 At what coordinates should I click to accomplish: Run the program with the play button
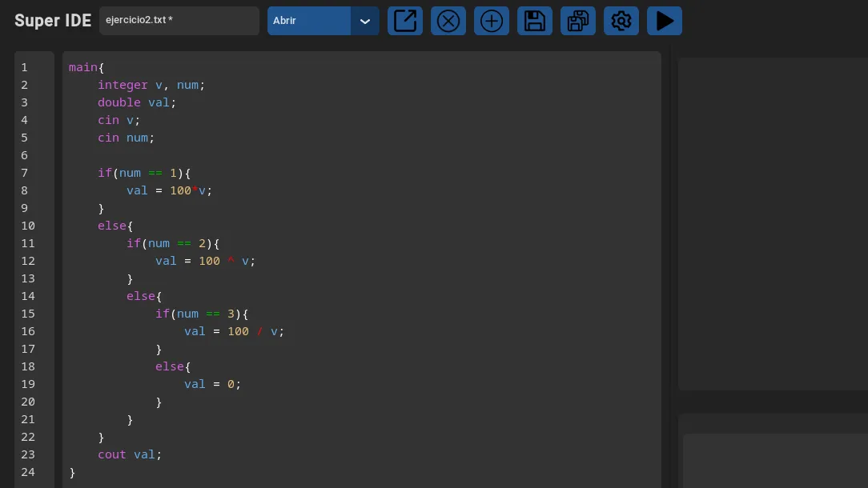tap(665, 21)
